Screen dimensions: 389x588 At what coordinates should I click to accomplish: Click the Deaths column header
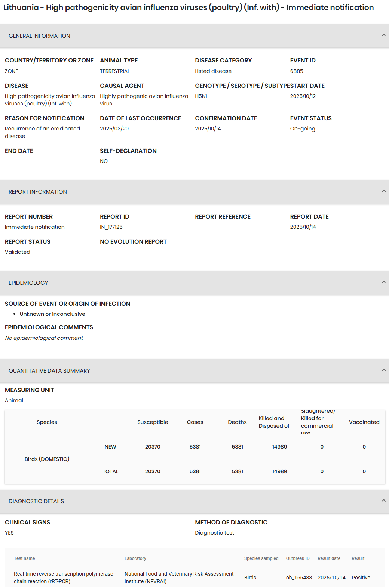tap(238, 422)
